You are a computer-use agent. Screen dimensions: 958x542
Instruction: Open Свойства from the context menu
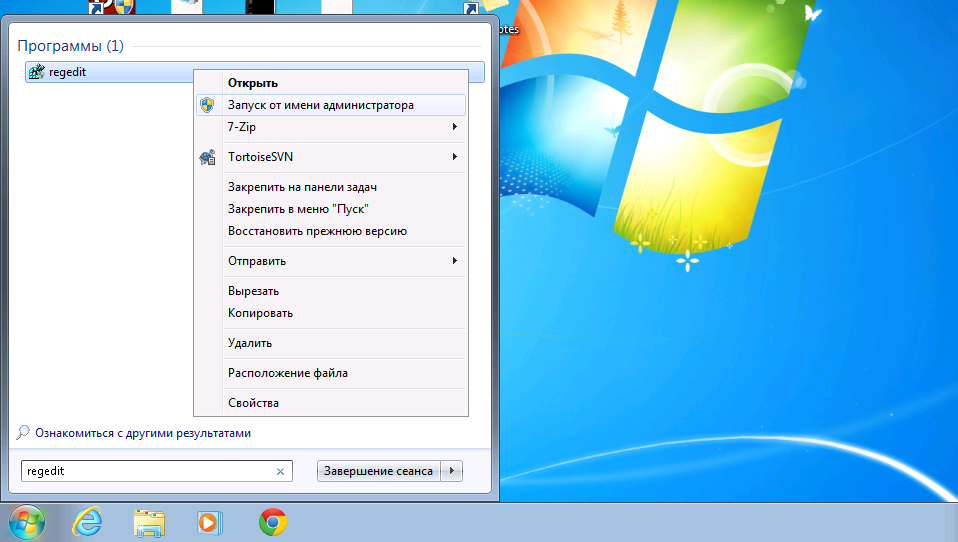pyautogui.click(x=331, y=403)
